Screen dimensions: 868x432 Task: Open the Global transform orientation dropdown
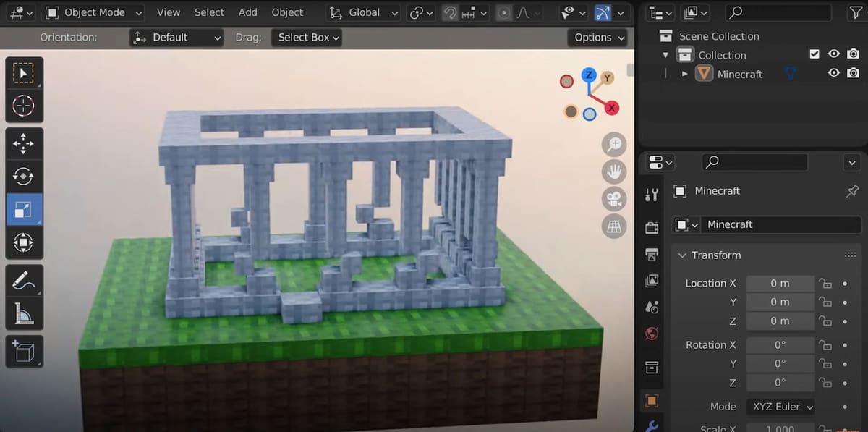tap(363, 12)
